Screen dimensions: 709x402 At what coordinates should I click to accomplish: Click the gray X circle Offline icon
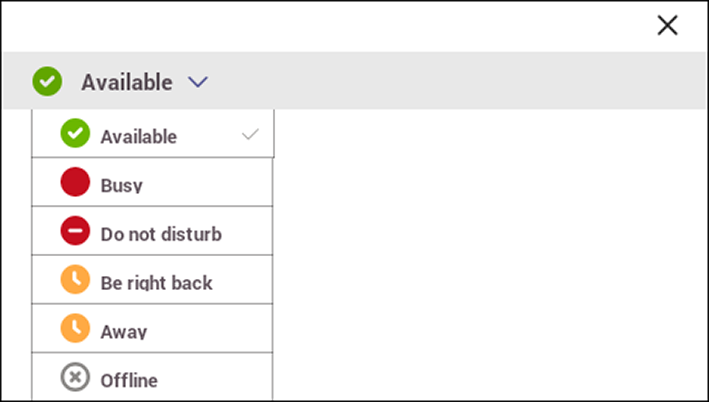pyautogui.click(x=75, y=377)
